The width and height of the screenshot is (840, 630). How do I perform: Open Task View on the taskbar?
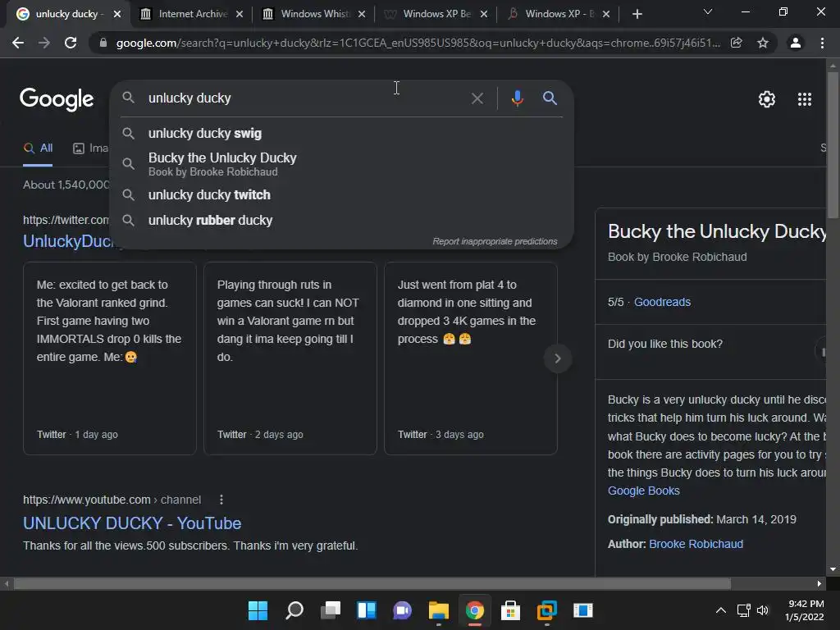331,610
